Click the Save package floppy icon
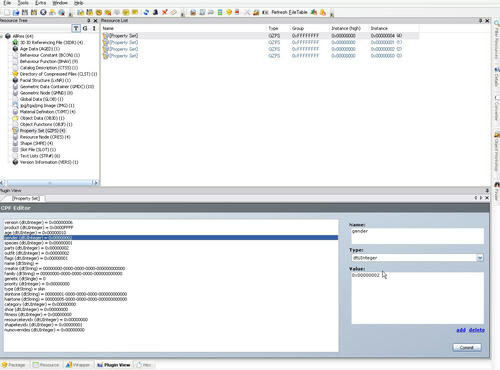 [x=25, y=12]
